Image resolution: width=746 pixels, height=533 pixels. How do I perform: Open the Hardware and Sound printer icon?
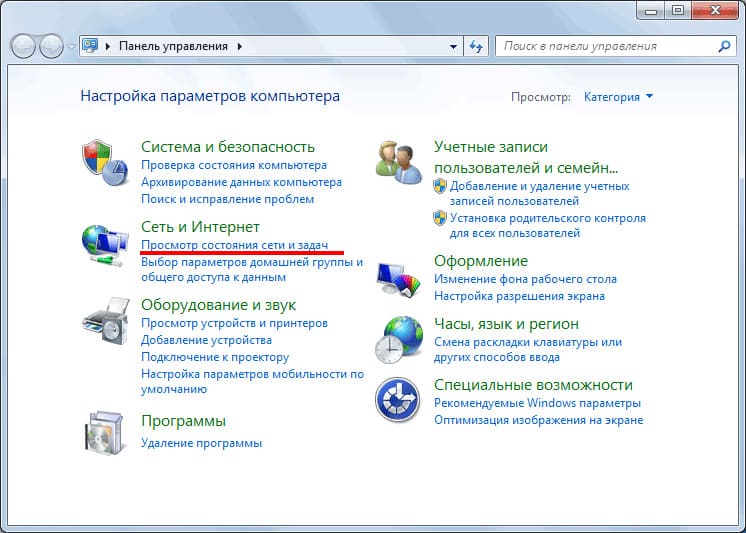106,321
